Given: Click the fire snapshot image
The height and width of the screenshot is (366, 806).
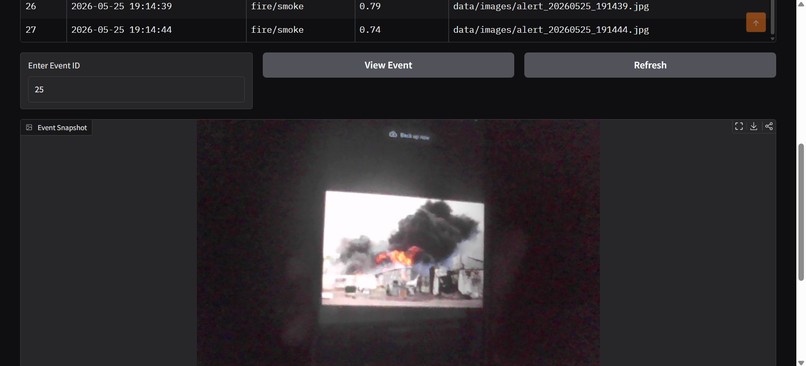Looking at the screenshot, I should 398,243.
